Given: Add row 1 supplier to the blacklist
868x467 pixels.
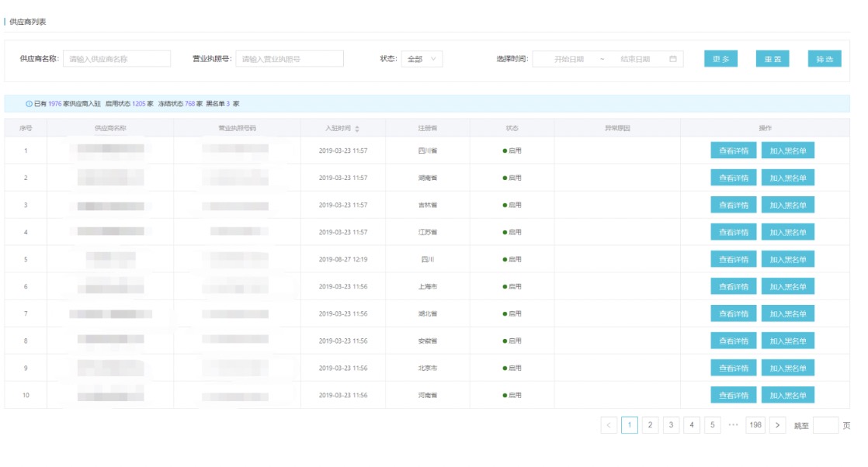Looking at the screenshot, I should coord(788,150).
